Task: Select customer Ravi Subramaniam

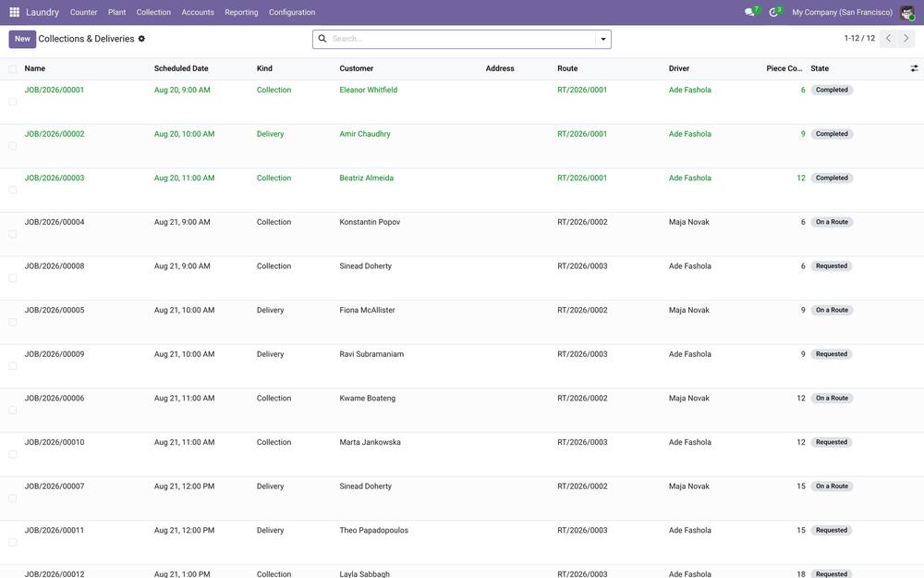Action: 371,354
